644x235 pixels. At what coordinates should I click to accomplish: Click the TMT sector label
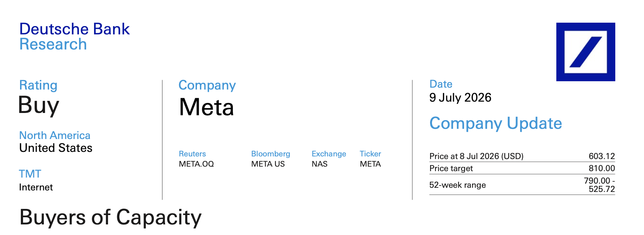click(30, 174)
